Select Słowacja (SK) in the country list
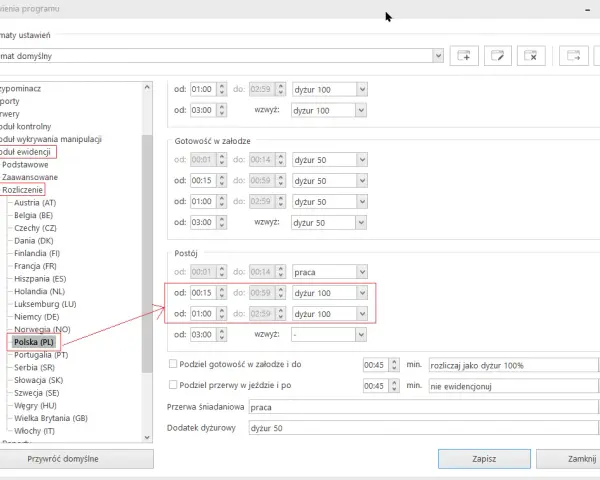 tap(39, 380)
